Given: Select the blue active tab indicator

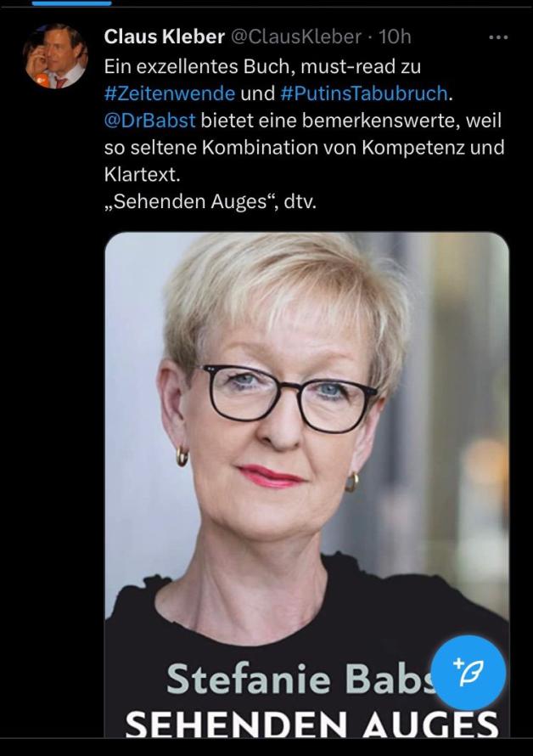Looking at the screenshot, I should point(72,3).
